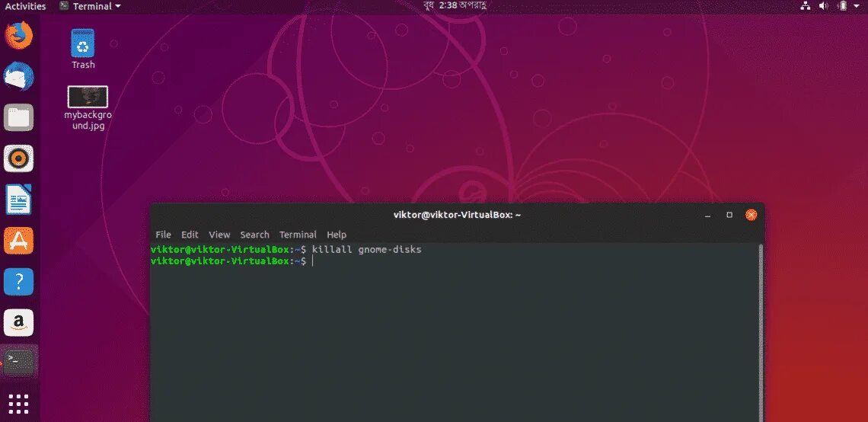Click the terminal title 'viktor@viktor-VirtualBox: ~'
Image resolution: width=868 pixels, height=422 pixels.
click(x=458, y=215)
